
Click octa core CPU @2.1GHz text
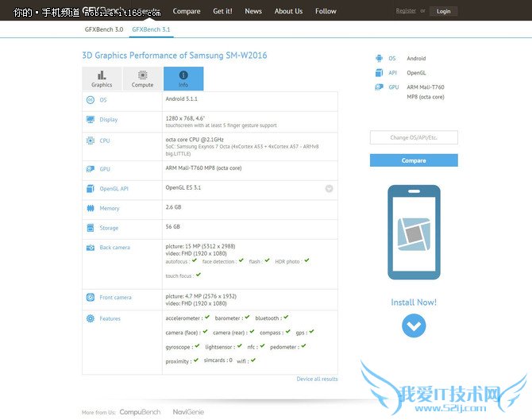click(x=195, y=140)
